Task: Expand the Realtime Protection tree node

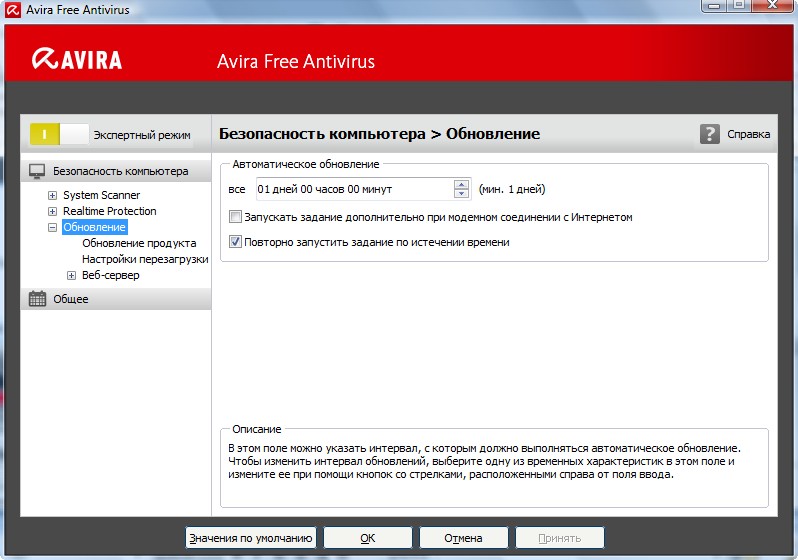Action: [52, 211]
